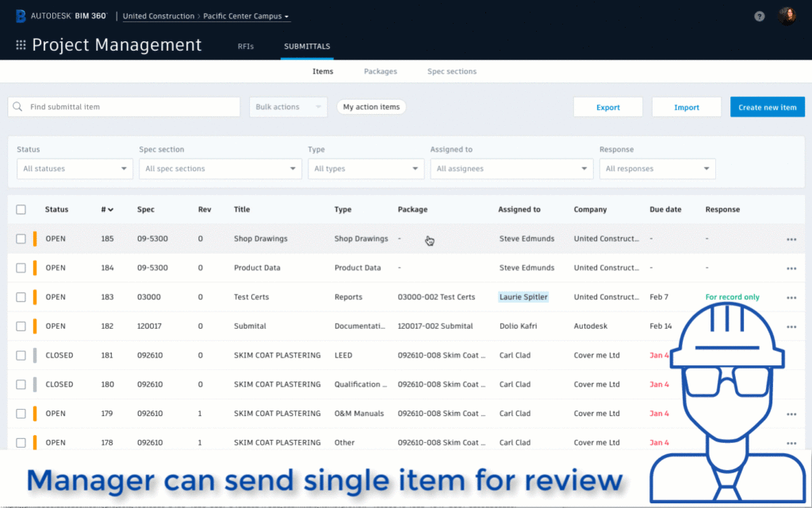Click the Autodesk company cell
Viewport: 812px width, 508px height.
[x=590, y=326]
